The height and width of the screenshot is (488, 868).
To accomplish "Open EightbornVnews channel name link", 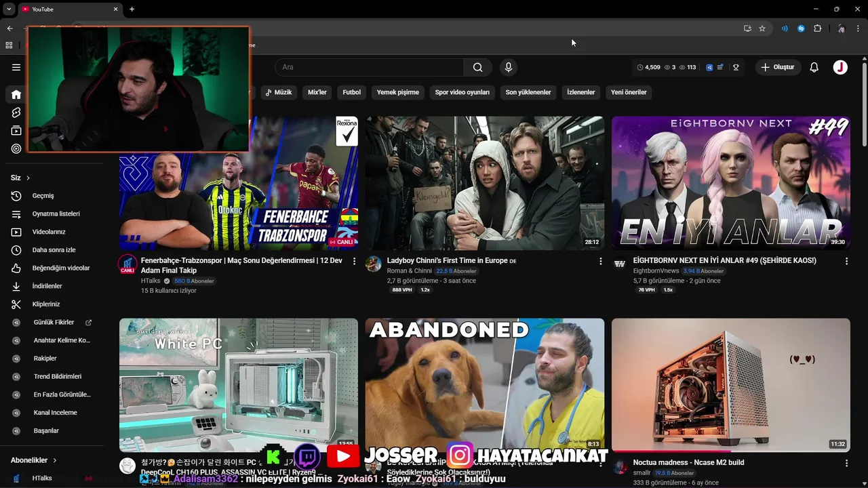I will pyautogui.click(x=656, y=271).
